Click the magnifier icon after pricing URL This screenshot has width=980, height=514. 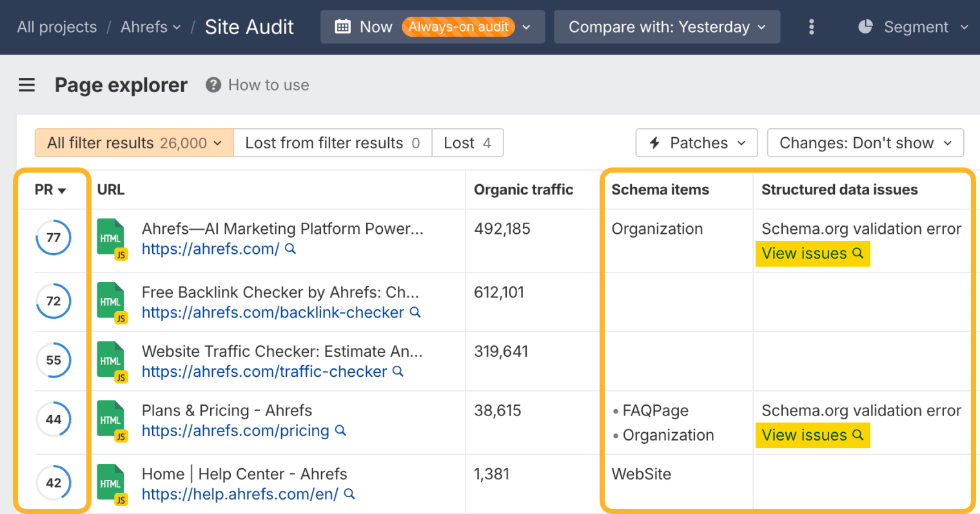coord(340,430)
